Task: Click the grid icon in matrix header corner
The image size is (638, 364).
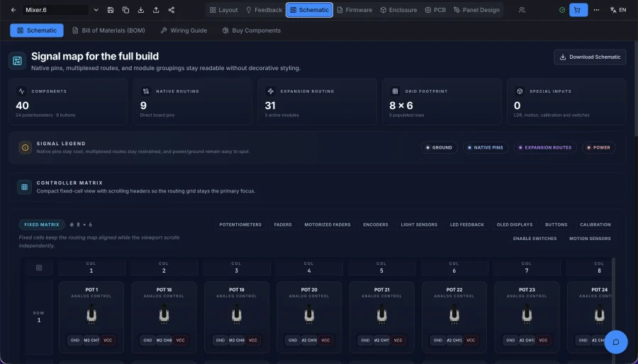Action: tap(39, 267)
